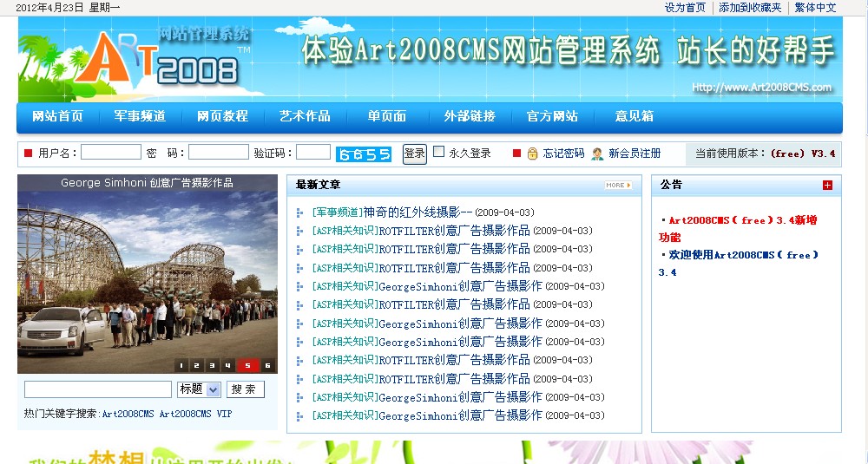Select slide number 4 in slideshow
Image resolution: width=868 pixels, height=464 pixels.
228,365
